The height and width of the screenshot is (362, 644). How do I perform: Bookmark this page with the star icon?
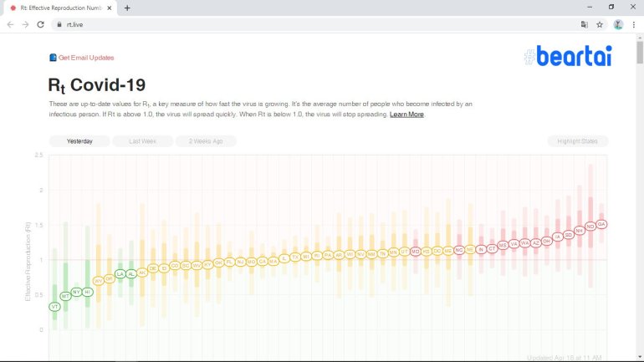point(600,24)
